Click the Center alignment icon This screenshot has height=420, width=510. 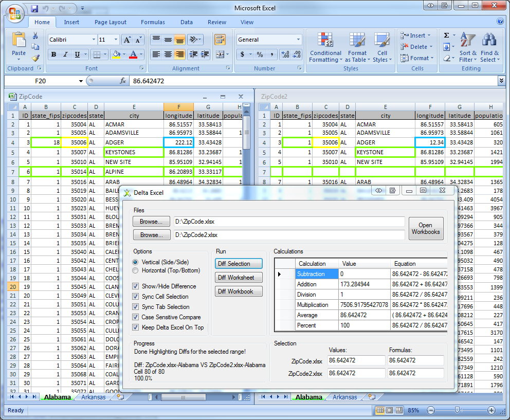[168, 54]
